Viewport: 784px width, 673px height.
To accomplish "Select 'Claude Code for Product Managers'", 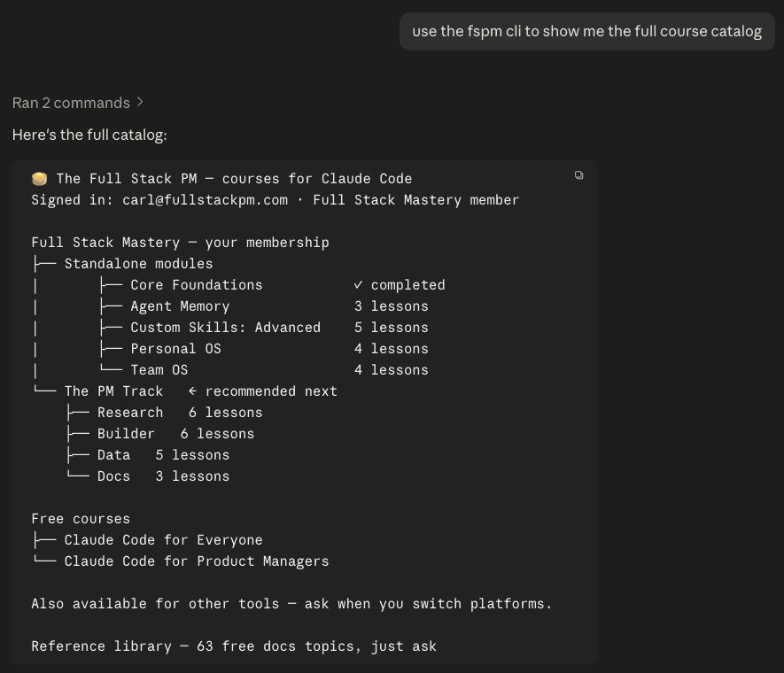I will (x=197, y=561).
